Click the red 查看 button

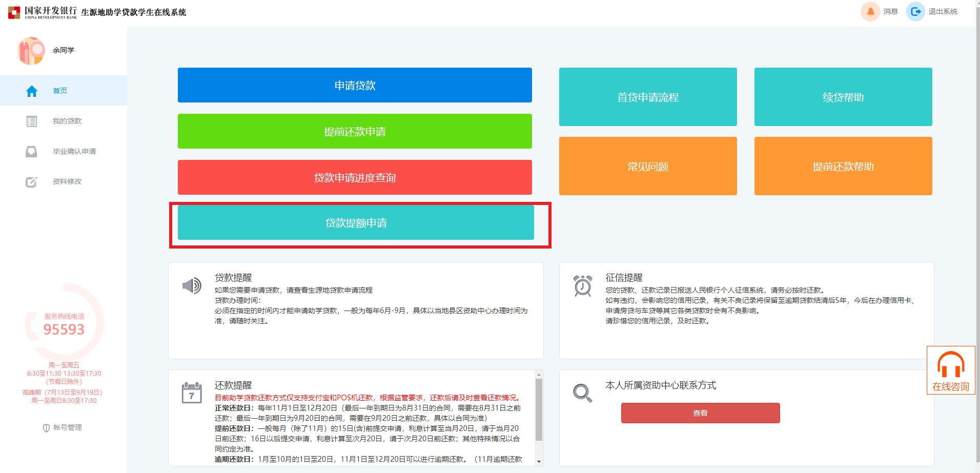(700, 413)
